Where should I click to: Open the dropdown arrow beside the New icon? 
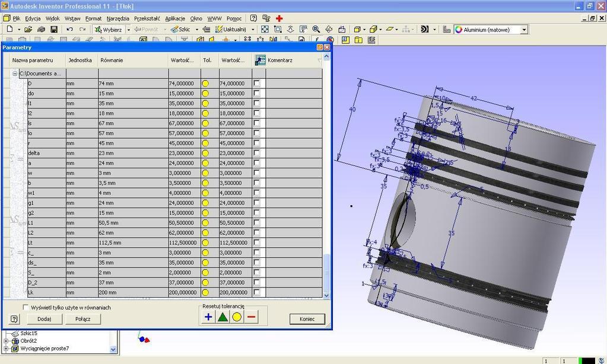click(19, 30)
